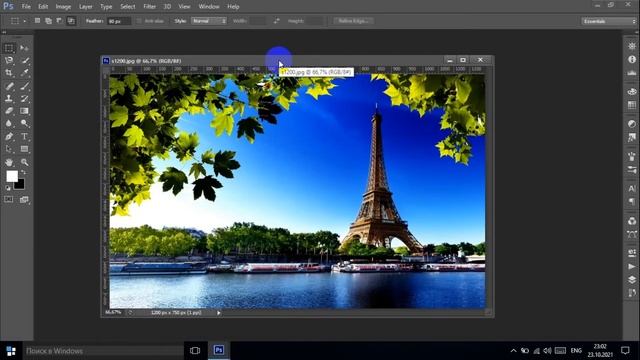640x360 pixels.
Task: Open the Window menu
Action: point(209,7)
